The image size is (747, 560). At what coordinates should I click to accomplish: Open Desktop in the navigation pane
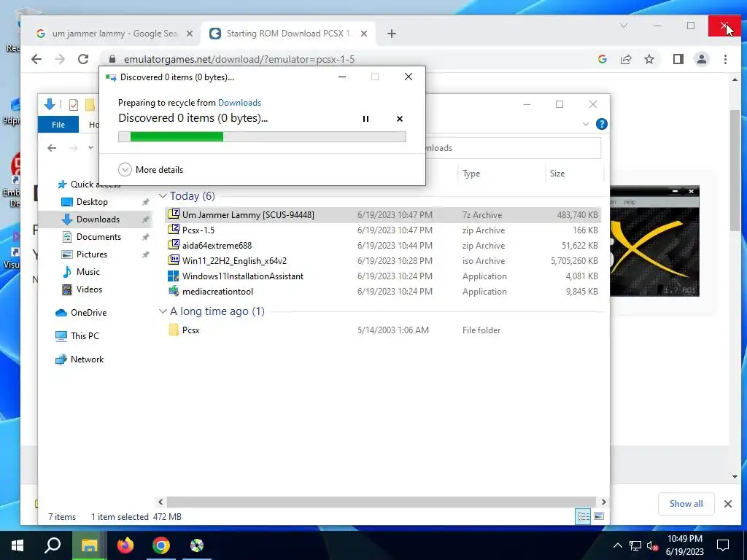[92, 202]
